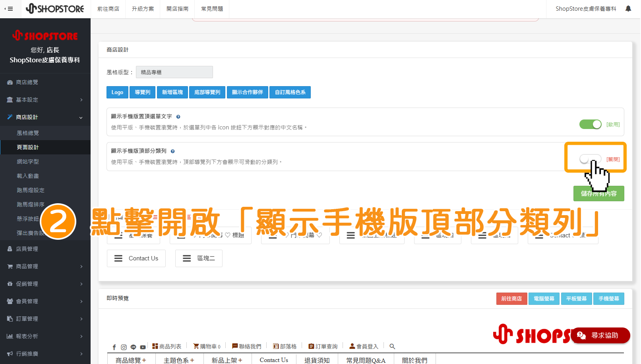641x364 pixels.
Task: Click the blue 底部導覽列 button
Action: coord(207,92)
